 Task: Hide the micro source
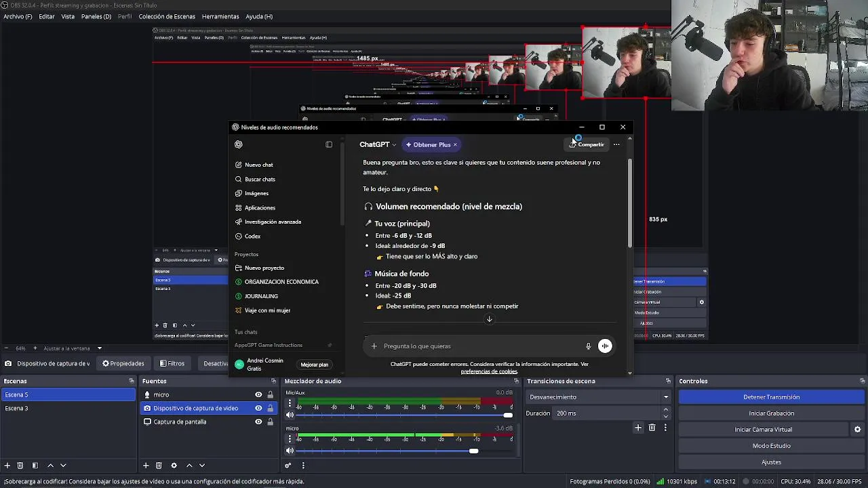[x=258, y=395]
